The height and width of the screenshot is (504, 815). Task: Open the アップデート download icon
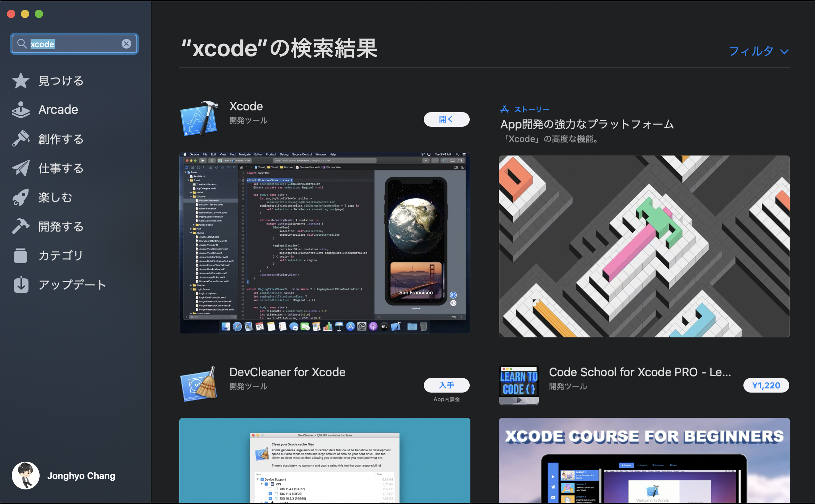(21, 285)
